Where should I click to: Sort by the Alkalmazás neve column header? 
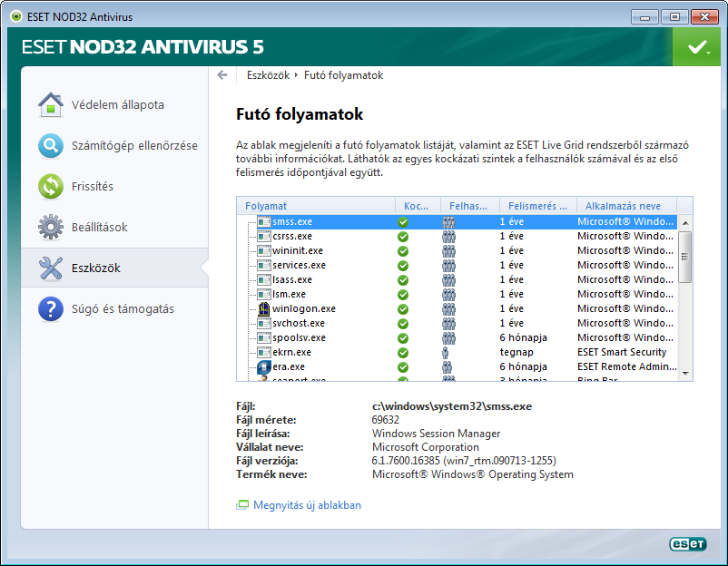coord(626,206)
